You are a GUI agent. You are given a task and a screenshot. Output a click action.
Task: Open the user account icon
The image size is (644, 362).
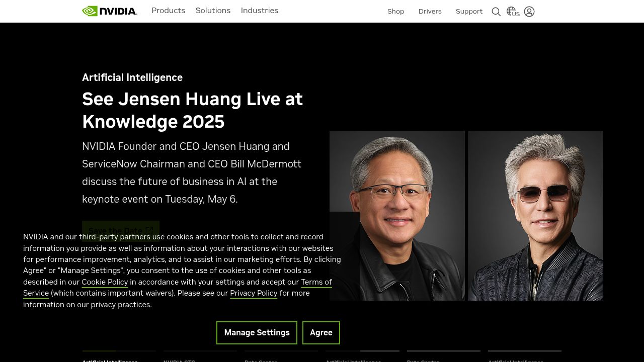[x=529, y=12]
